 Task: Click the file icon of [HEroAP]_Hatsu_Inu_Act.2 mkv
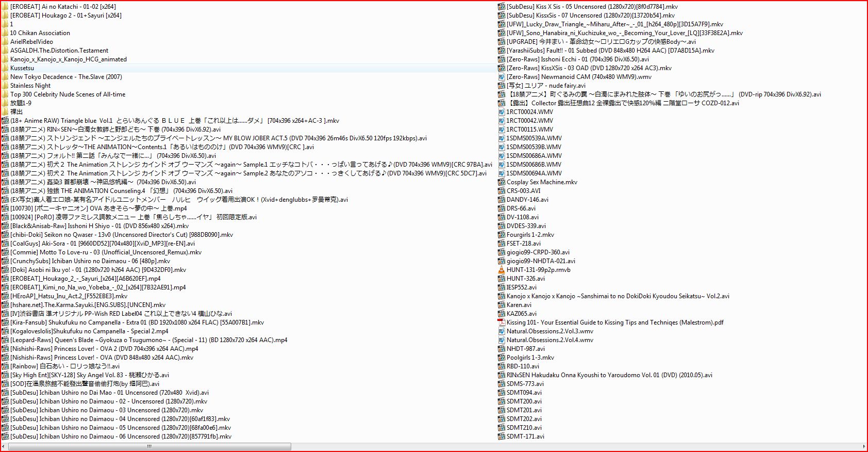pyautogui.click(x=5, y=296)
